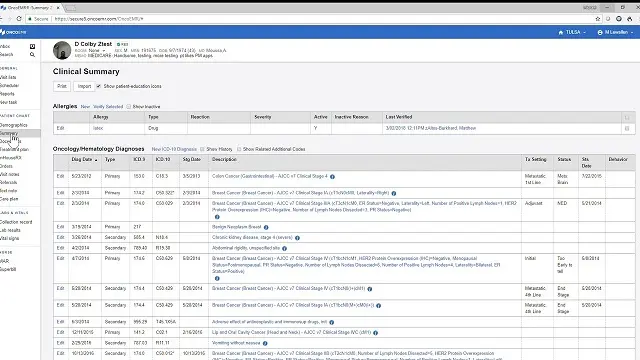Click the OncoEMR logo in header
Image resolution: width=640 pixels, height=360 pixels.
14,32
